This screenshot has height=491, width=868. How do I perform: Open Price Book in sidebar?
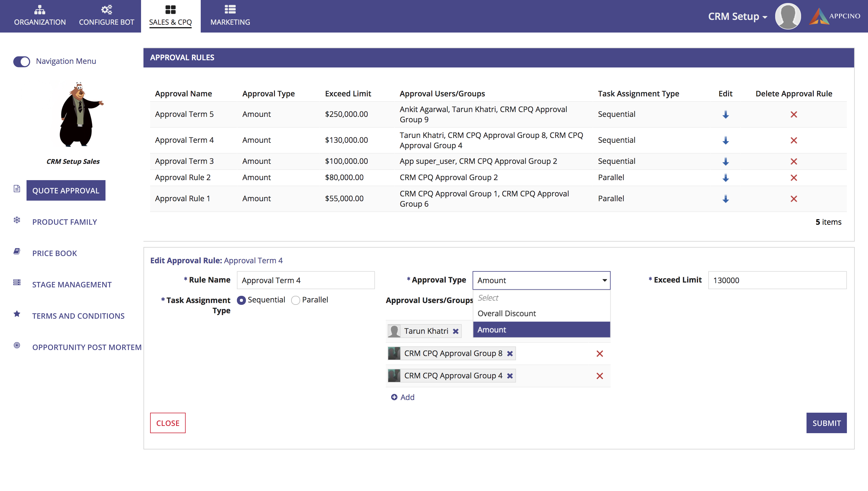pos(54,253)
